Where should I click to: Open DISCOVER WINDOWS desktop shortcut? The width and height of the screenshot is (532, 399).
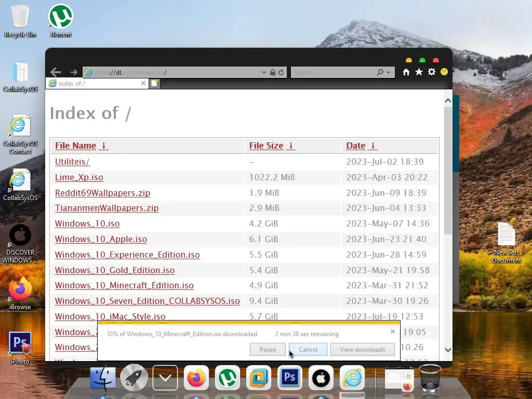click(x=20, y=244)
